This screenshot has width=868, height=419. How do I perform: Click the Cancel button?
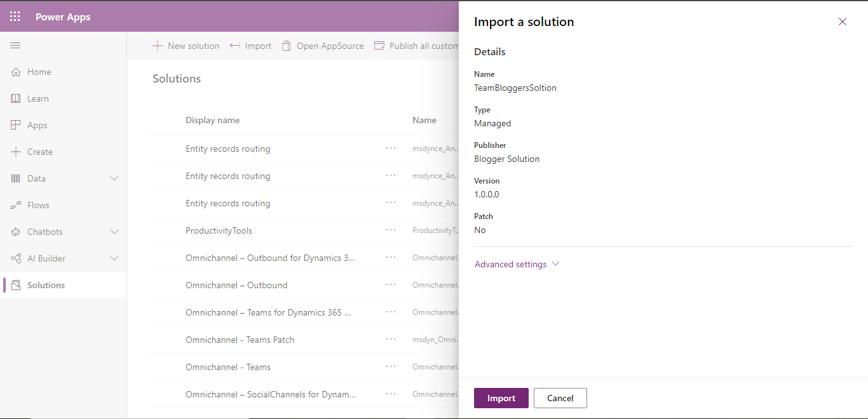point(560,398)
